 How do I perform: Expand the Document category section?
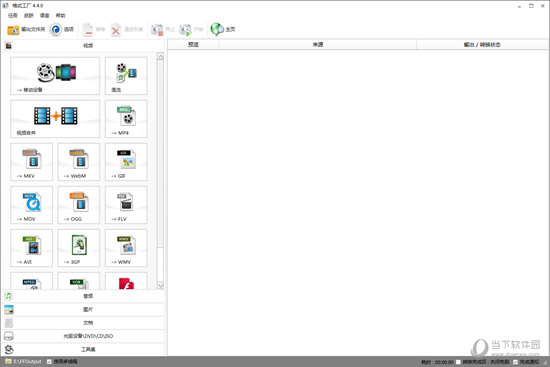click(x=84, y=323)
